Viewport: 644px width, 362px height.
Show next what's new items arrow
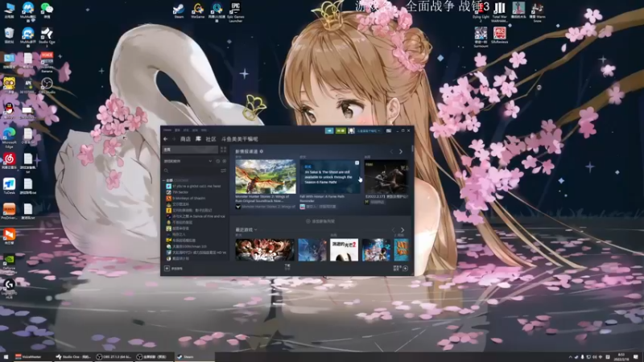click(401, 151)
